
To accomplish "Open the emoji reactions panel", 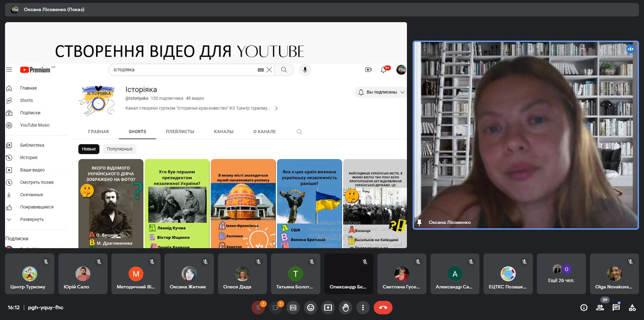I will coord(311,308).
